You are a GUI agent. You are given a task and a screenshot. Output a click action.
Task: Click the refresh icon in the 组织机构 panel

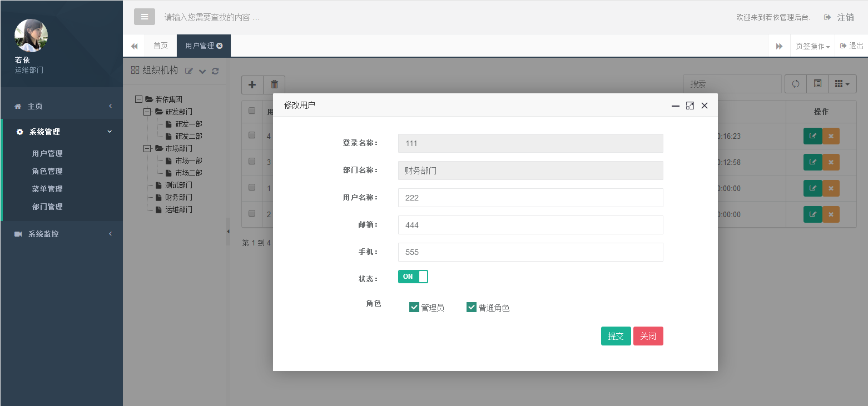[x=215, y=71]
